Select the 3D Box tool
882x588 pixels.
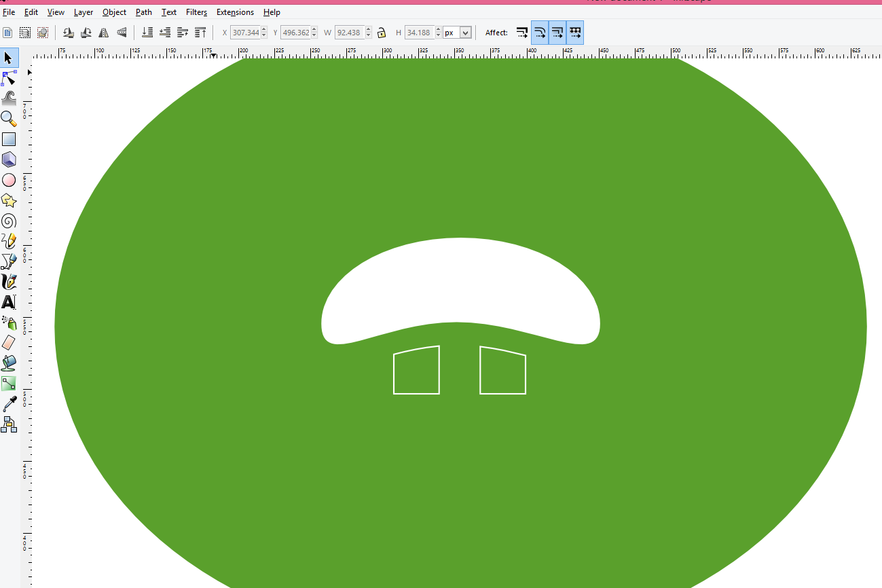[x=9, y=160]
